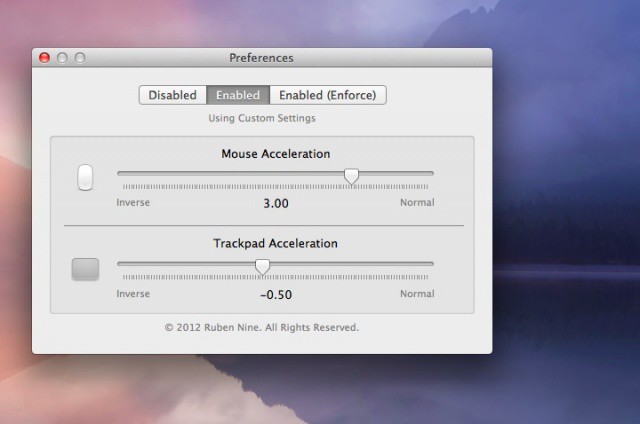640x424 pixels.
Task: Select the Enabled mode segment
Action: 238,95
